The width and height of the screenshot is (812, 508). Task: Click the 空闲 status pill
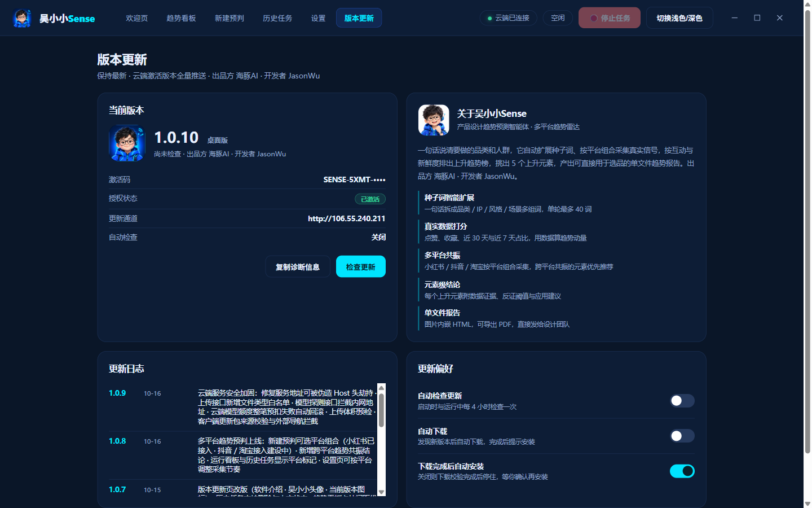558,18
